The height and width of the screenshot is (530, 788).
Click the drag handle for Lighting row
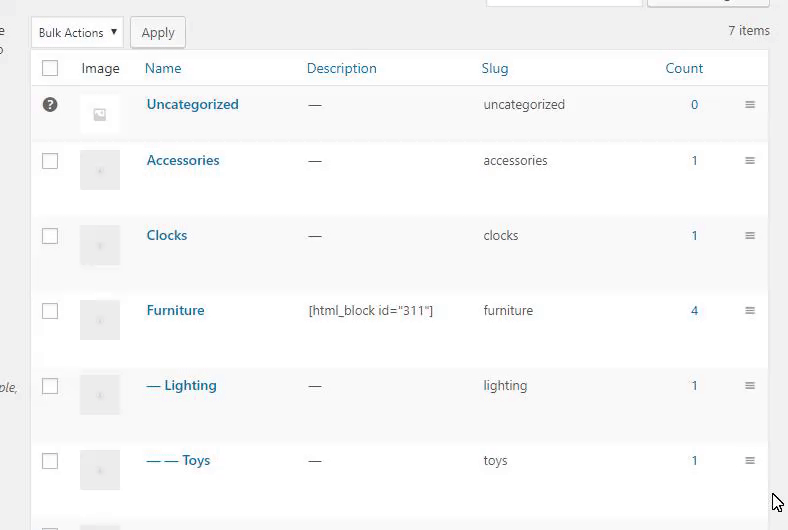[750, 386]
